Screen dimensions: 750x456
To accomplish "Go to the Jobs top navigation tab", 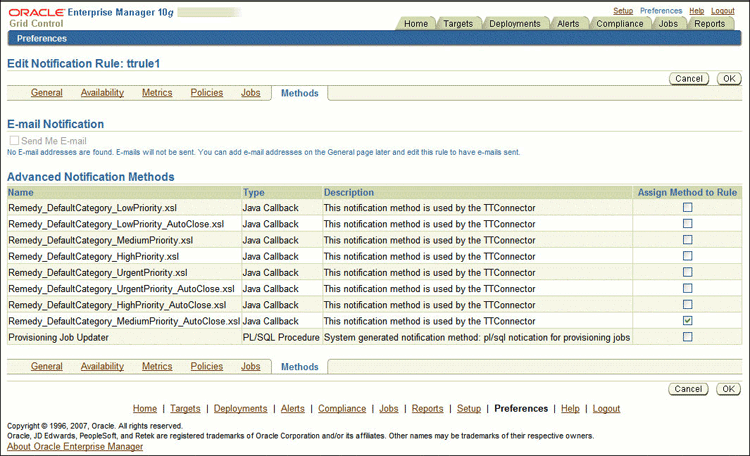I will point(668,23).
